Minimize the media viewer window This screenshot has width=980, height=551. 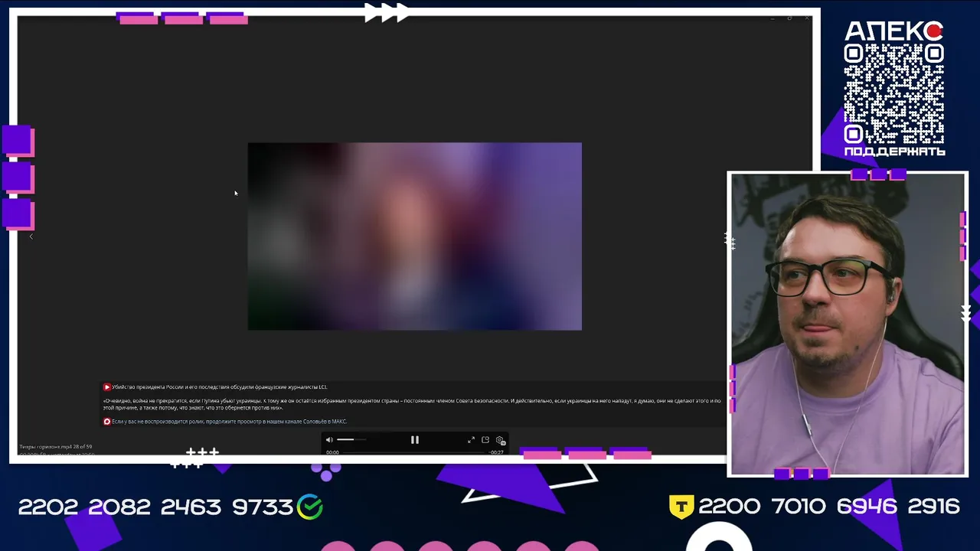pyautogui.click(x=773, y=18)
